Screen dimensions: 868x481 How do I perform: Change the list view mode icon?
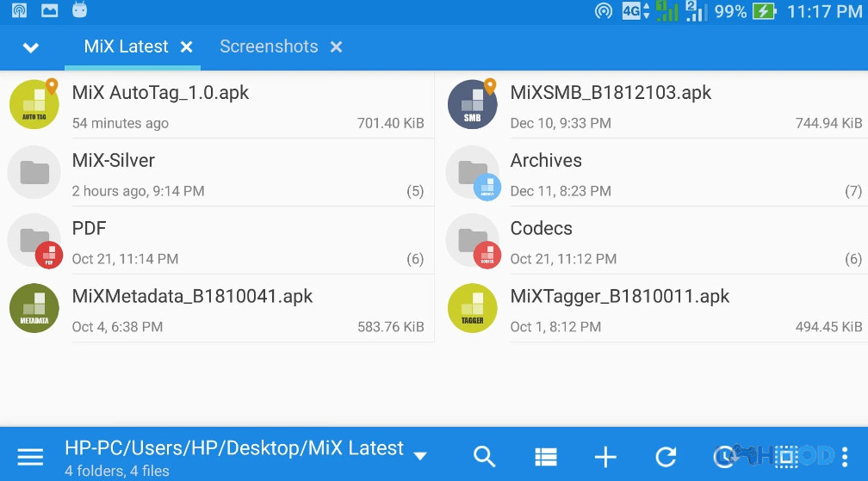(x=546, y=457)
